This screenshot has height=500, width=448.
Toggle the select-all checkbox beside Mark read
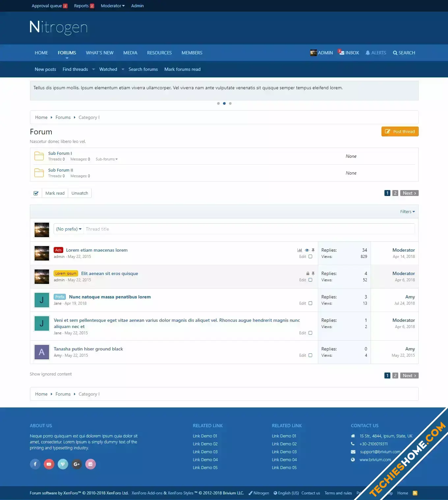point(36,193)
